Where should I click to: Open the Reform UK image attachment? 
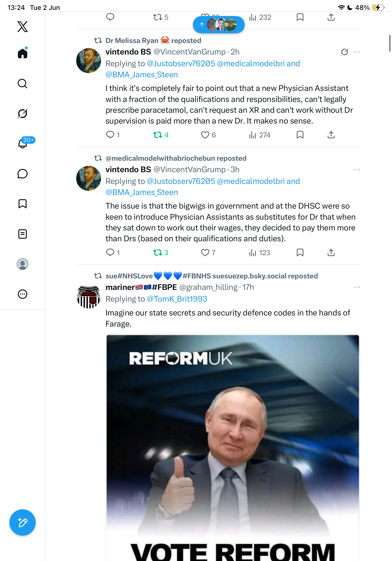(233, 447)
